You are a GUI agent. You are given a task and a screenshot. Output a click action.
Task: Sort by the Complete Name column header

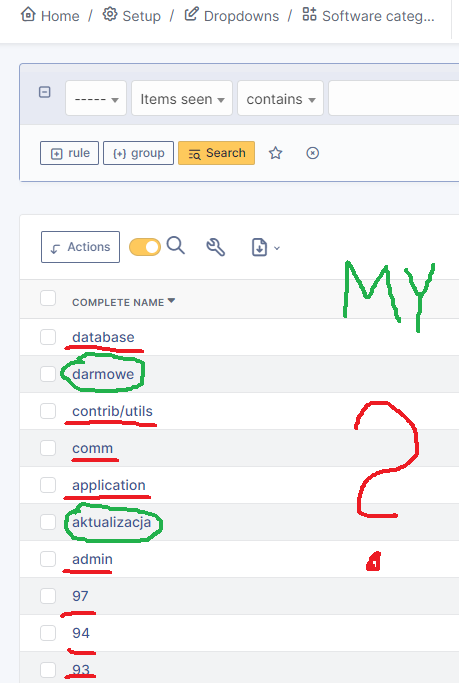(x=118, y=302)
